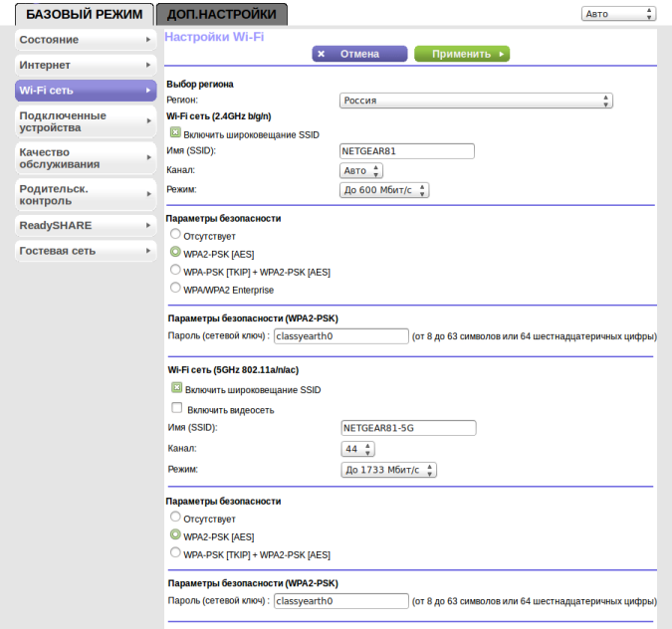Open the ReadySHARE menu item
Screen dimensions: 672x629
coord(86,225)
